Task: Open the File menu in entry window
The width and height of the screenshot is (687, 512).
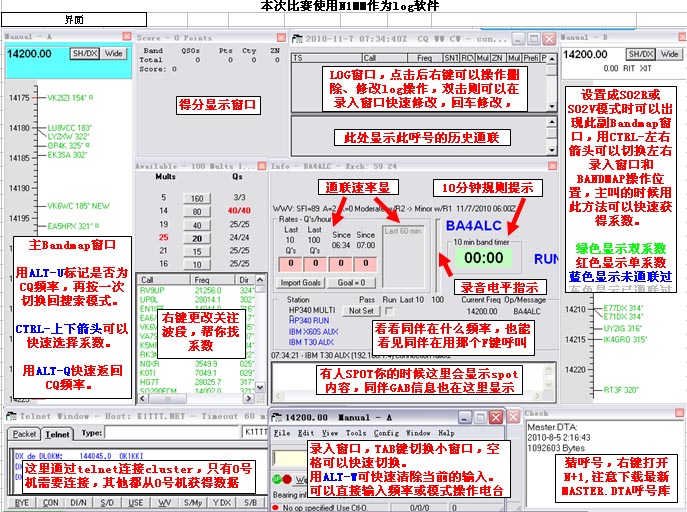Action: click(x=282, y=433)
